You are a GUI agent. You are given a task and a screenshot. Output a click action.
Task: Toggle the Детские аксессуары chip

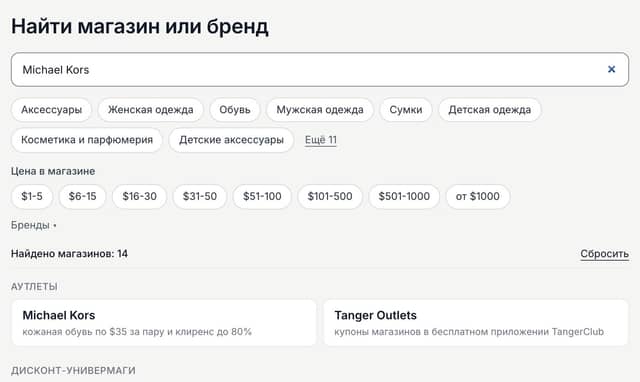click(231, 140)
